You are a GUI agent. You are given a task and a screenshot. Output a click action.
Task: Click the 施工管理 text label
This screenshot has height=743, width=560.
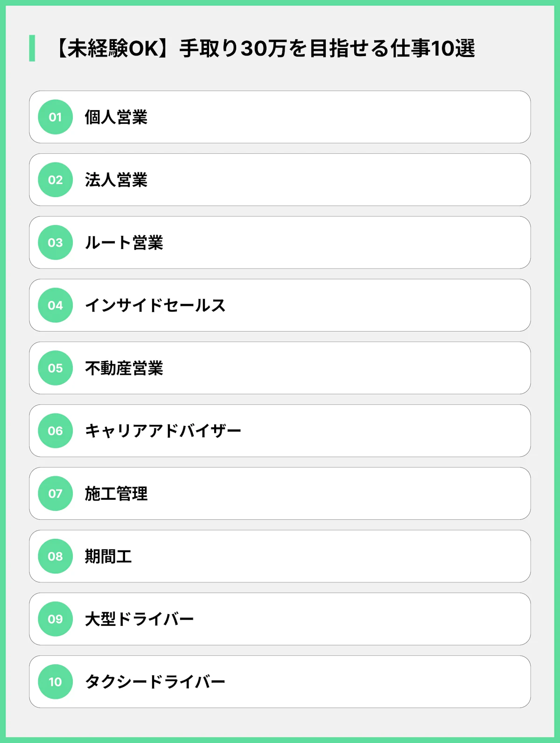(116, 494)
